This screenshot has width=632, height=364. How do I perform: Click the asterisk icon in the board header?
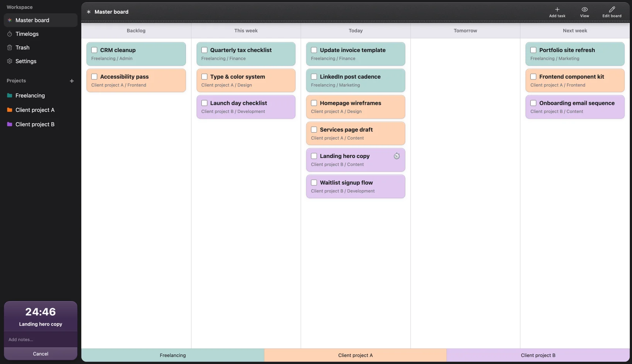click(x=89, y=12)
